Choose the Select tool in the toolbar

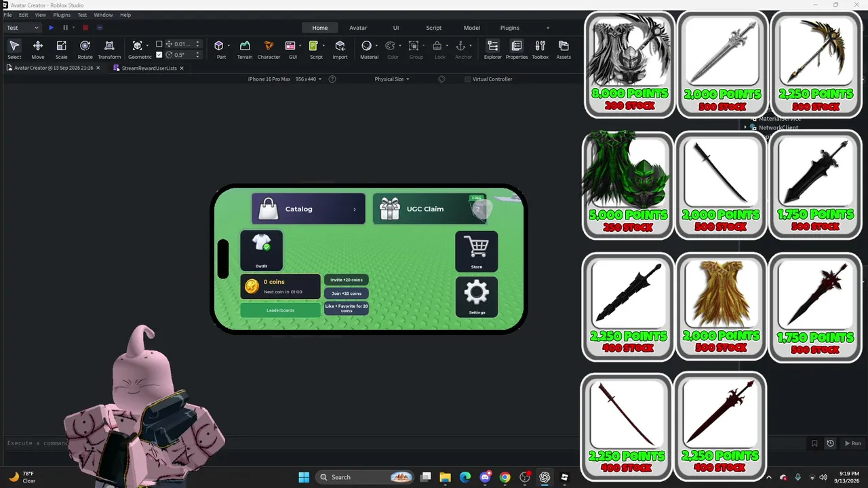pyautogui.click(x=14, y=49)
